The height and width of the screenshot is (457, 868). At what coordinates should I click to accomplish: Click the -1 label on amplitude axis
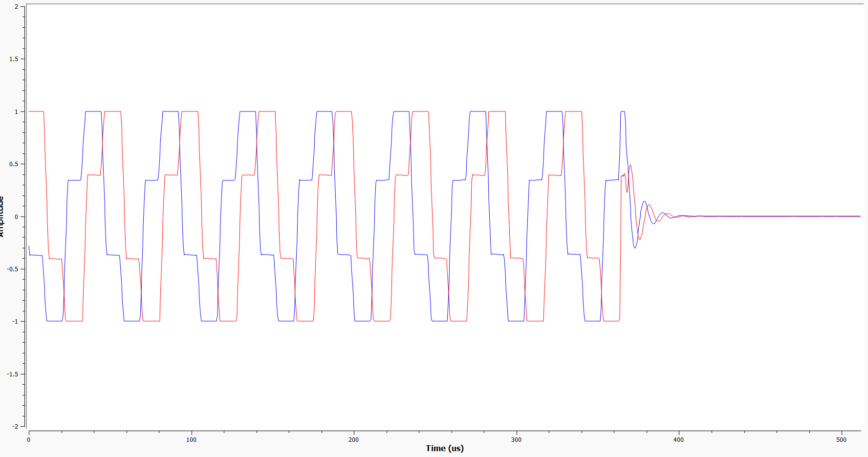tap(15, 322)
